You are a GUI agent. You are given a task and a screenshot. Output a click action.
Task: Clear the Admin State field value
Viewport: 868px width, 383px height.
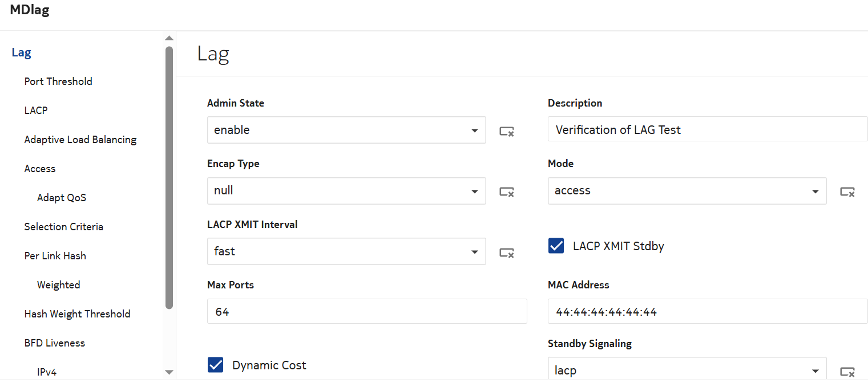click(x=507, y=132)
